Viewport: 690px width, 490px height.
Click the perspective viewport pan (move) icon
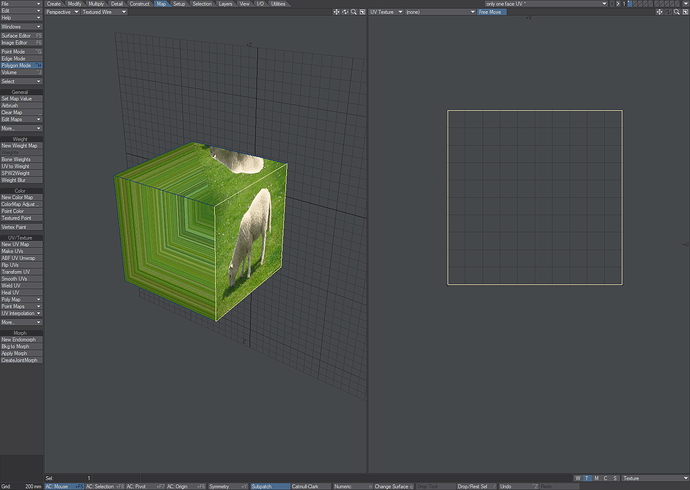click(336, 12)
